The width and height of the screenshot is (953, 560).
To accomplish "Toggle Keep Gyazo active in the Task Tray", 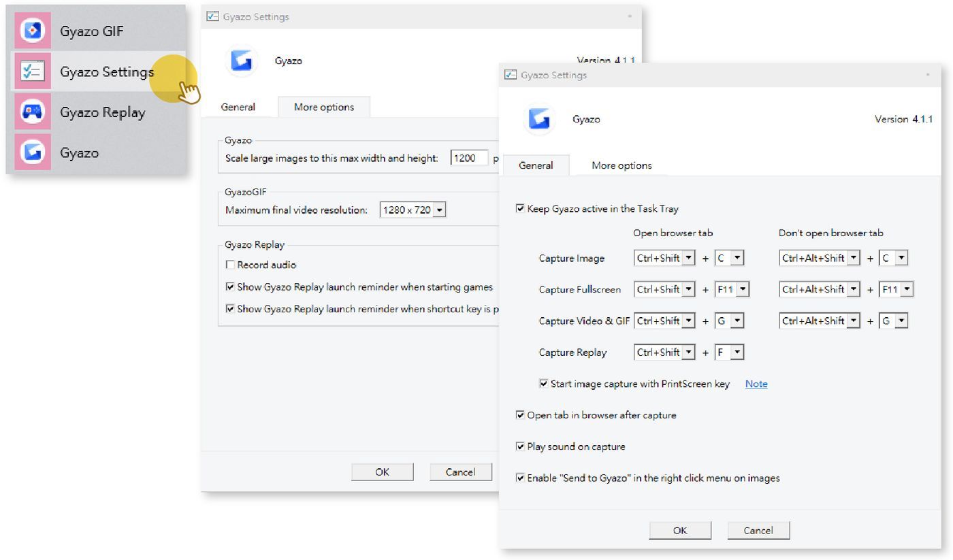I will 520,209.
